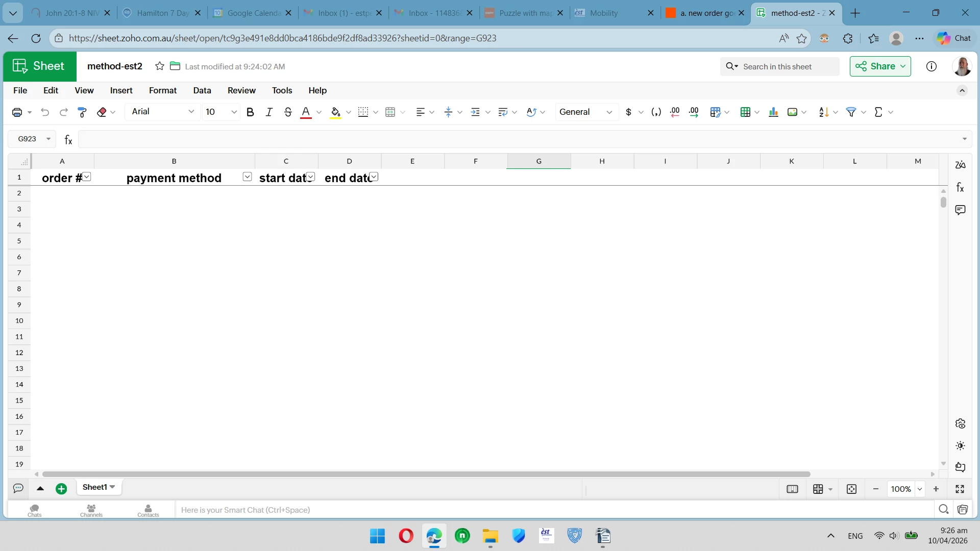Click the Sort icon in toolbar
This screenshot has width=980, height=551.
[x=823, y=112]
